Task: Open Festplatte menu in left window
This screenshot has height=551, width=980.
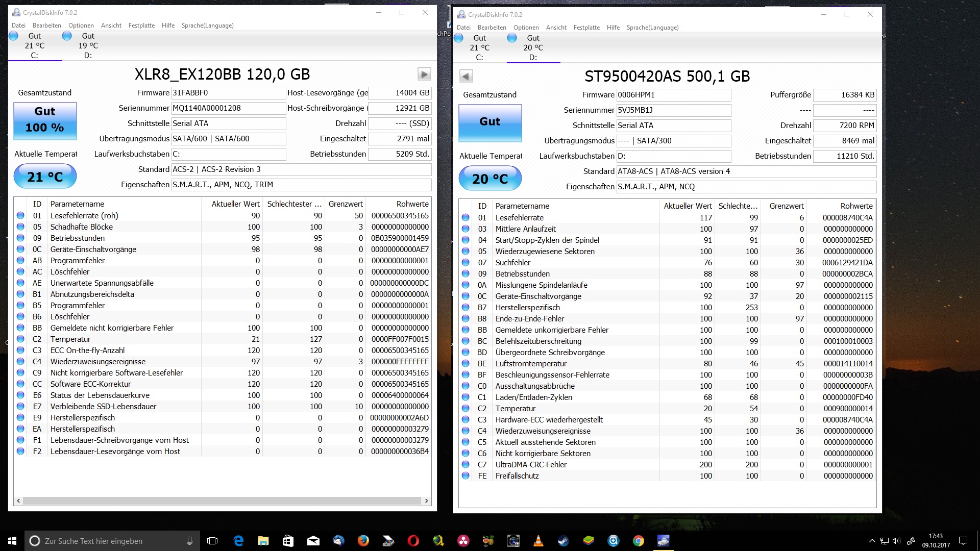Action: click(x=141, y=26)
